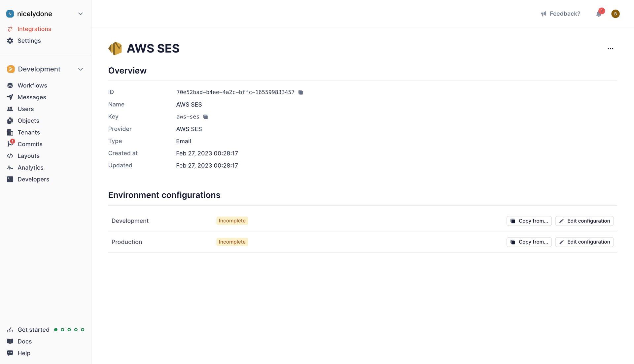
Task: Click Edit configuration for Development
Action: (584, 221)
